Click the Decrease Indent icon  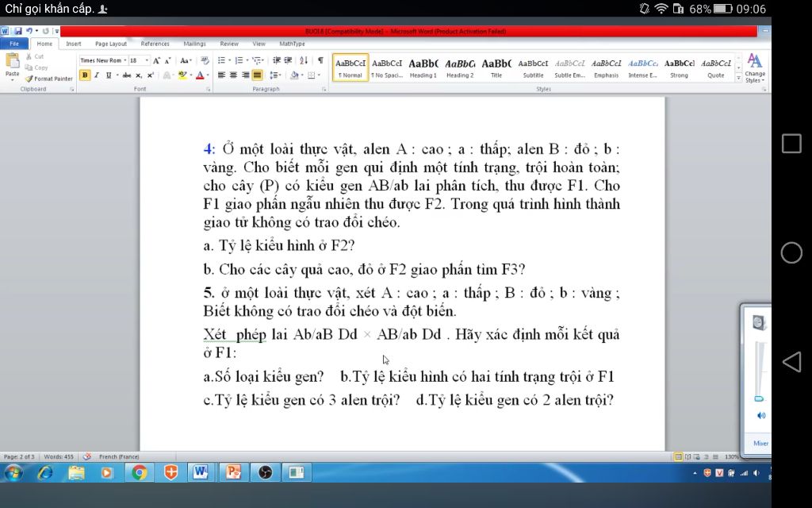(x=277, y=60)
